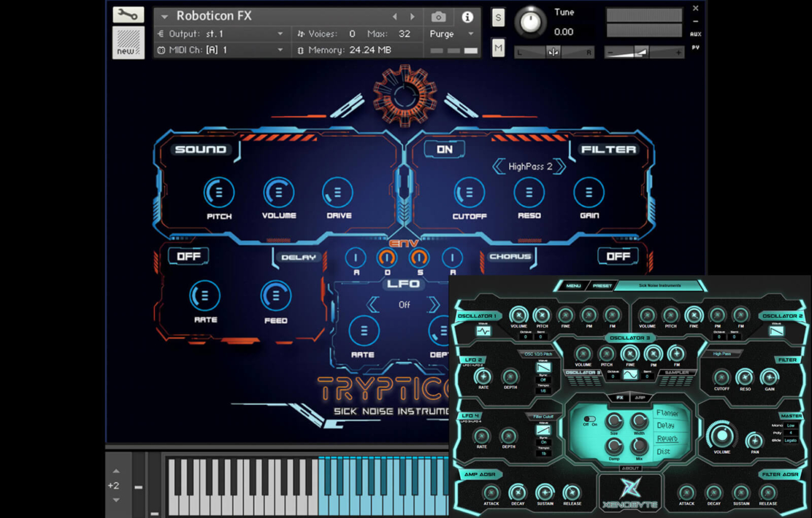
Task: Click Trypticon Drive knob
Action: (x=338, y=192)
